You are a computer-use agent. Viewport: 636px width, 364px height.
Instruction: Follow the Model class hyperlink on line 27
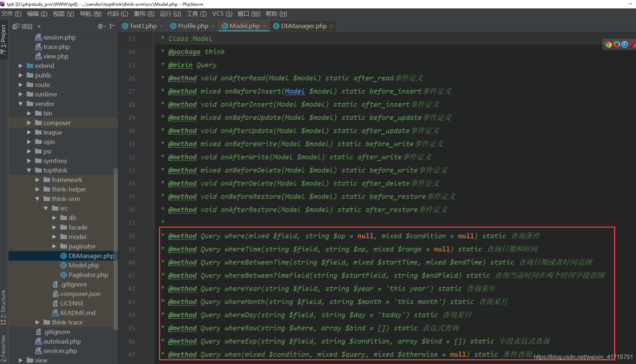coord(295,91)
